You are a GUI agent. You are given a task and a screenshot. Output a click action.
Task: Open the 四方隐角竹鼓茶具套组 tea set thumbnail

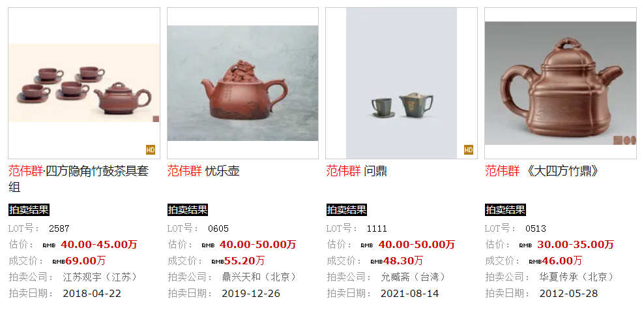pos(84,83)
